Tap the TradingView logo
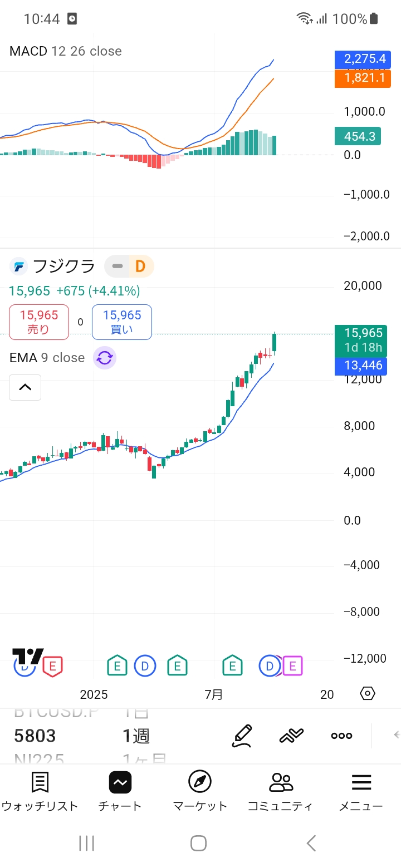 [27, 657]
